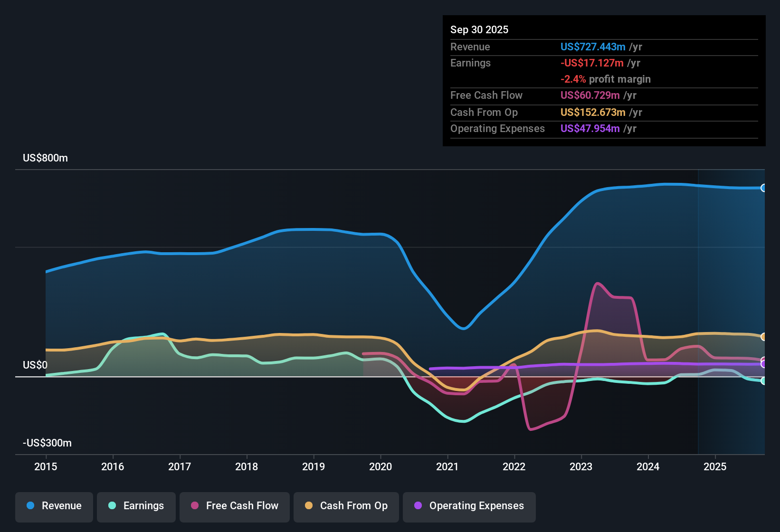Click the pink Free Cash Flow legend dot

[194, 506]
